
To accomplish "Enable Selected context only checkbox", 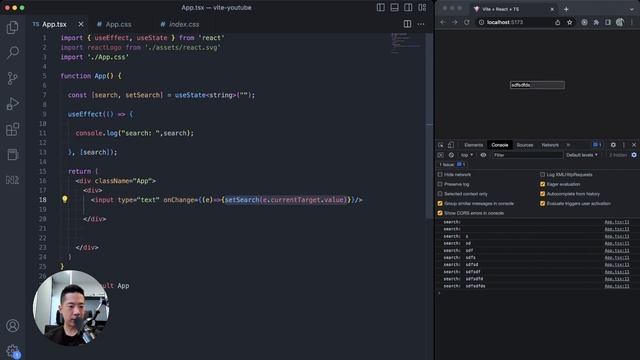I will click(440, 194).
